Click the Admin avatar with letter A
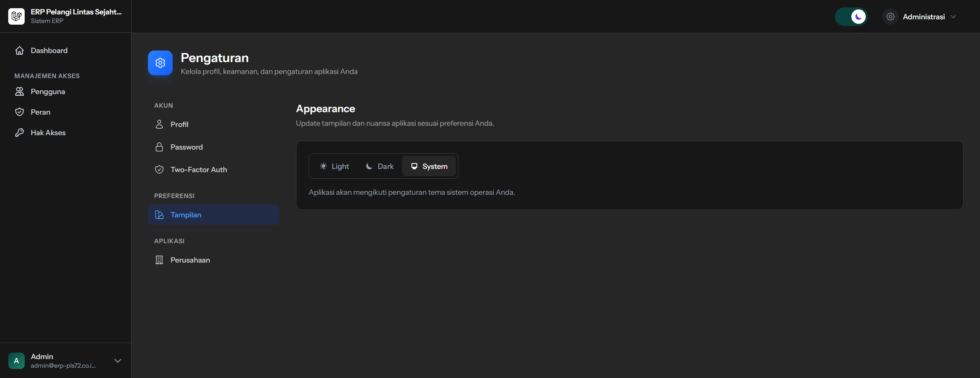This screenshot has height=378, width=980. [x=16, y=361]
